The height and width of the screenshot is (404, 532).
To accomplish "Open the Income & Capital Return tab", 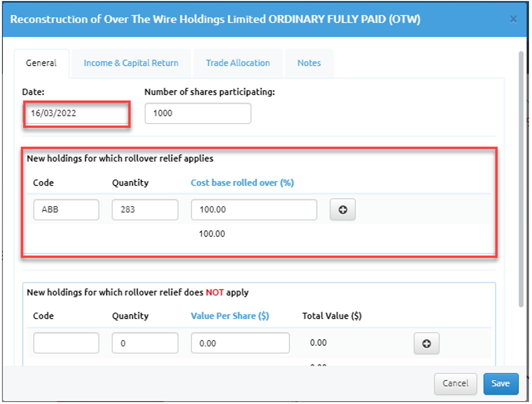I will (131, 63).
